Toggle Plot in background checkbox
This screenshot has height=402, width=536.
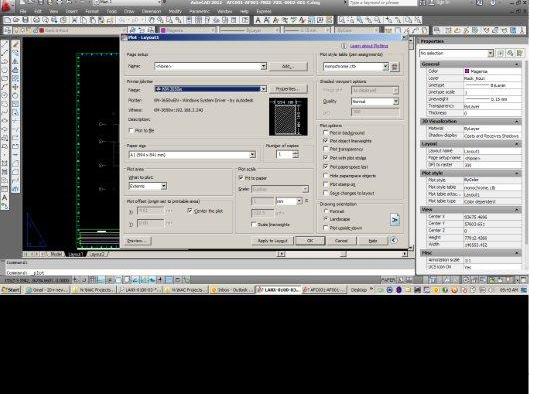tap(326, 133)
